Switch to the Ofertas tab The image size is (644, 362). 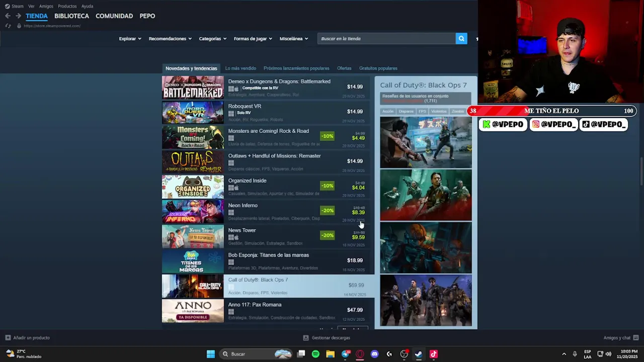pyautogui.click(x=344, y=68)
